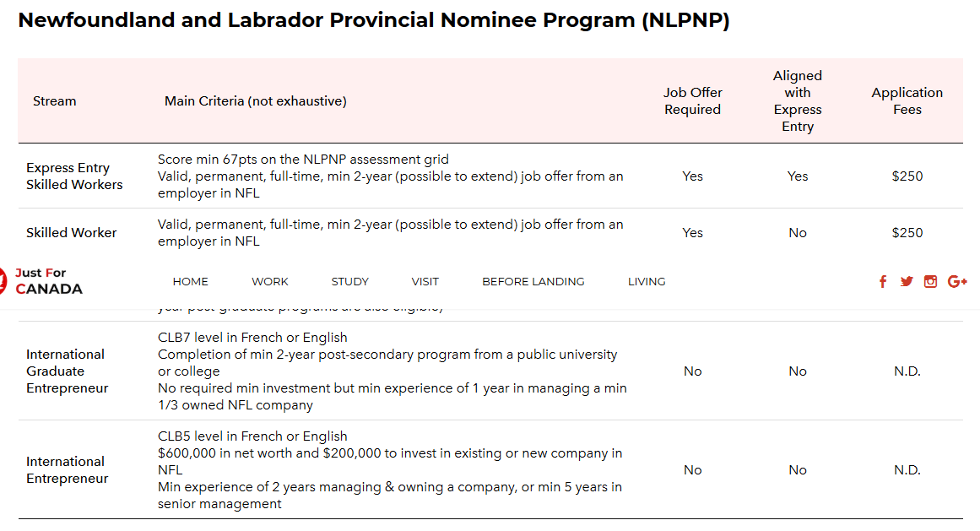The width and height of the screenshot is (980, 531).
Task: Open the STUDY menu item
Action: click(x=349, y=281)
